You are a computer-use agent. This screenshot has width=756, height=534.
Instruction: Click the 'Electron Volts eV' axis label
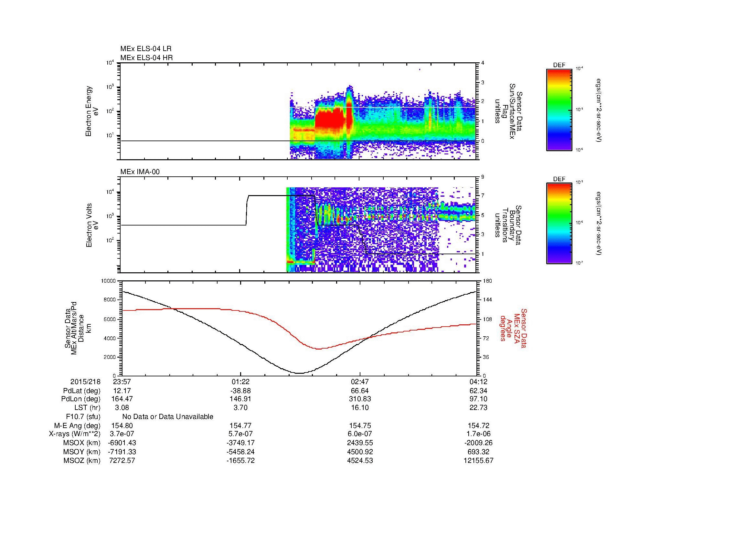click(92, 225)
